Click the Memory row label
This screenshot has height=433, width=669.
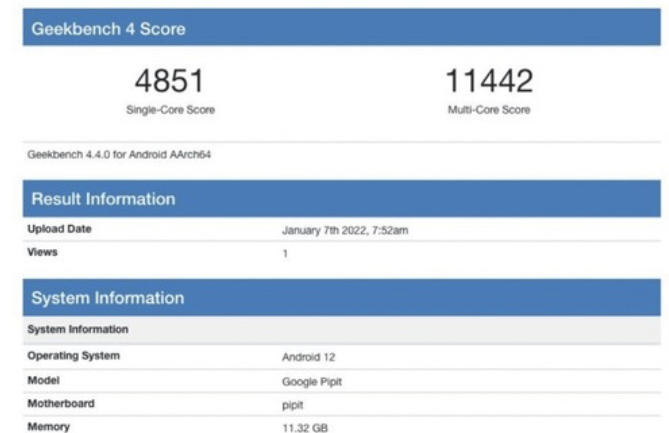(x=49, y=427)
